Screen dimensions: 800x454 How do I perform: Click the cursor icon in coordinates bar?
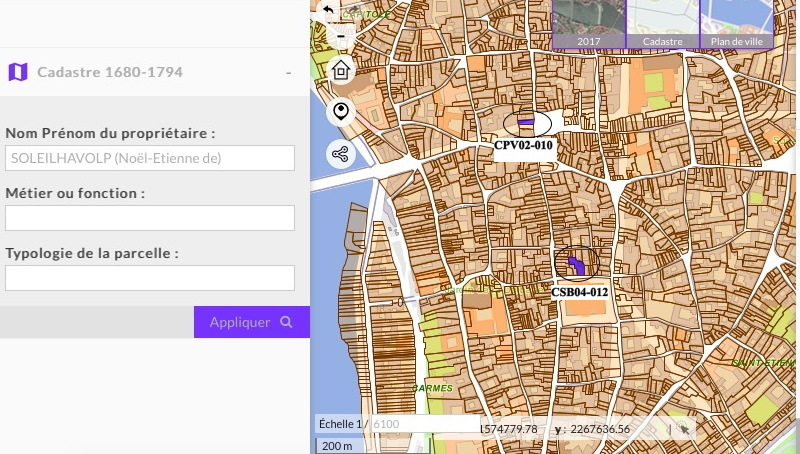click(x=684, y=428)
